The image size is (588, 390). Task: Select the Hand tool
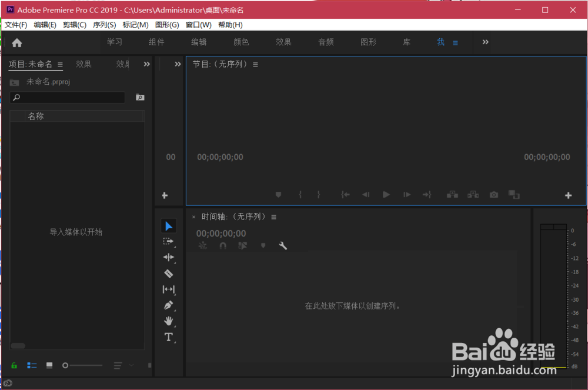click(x=168, y=321)
